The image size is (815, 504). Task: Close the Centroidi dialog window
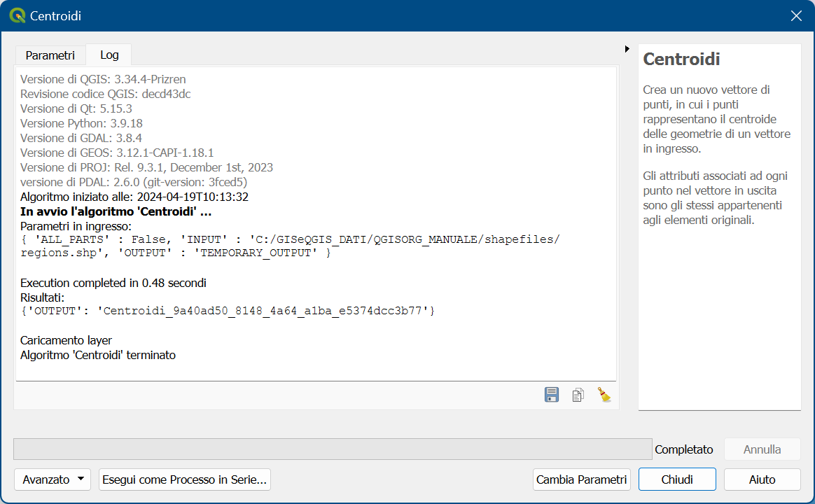coord(796,15)
